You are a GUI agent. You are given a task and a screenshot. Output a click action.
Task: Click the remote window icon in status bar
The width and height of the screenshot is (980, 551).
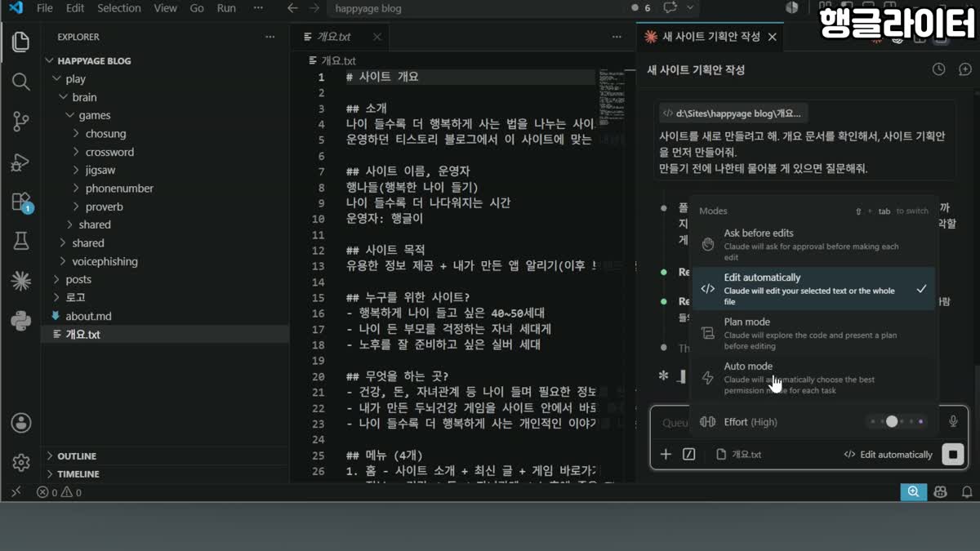coord(16,492)
